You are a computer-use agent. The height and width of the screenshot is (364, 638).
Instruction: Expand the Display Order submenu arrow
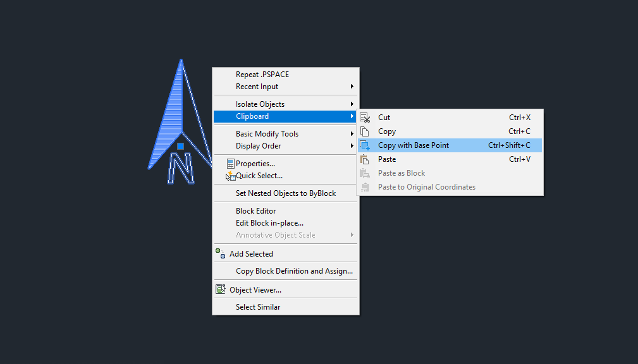(x=352, y=146)
